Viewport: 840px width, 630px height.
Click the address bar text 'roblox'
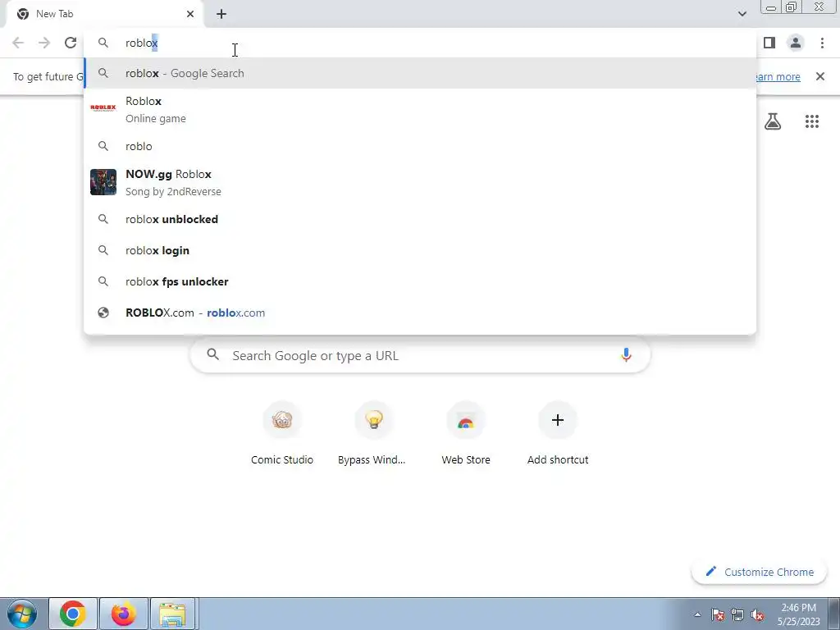point(141,43)
